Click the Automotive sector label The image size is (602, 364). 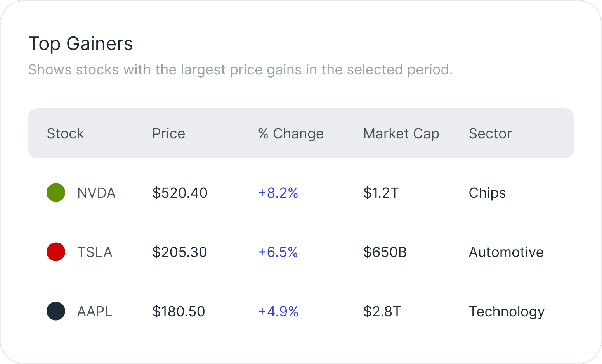pyautogui.click(x=506, y=252)
